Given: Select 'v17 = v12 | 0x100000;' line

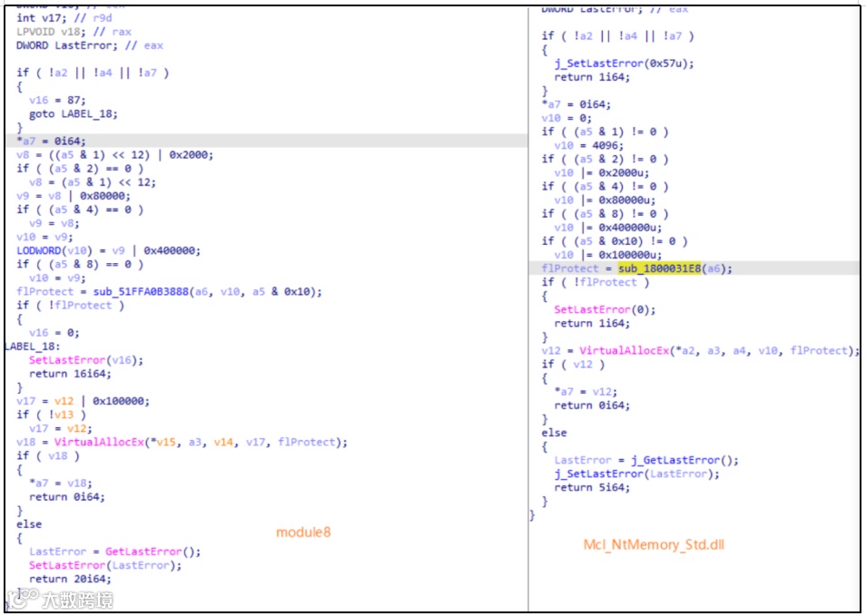Looking at the screenshot, I should coord(83,401).
